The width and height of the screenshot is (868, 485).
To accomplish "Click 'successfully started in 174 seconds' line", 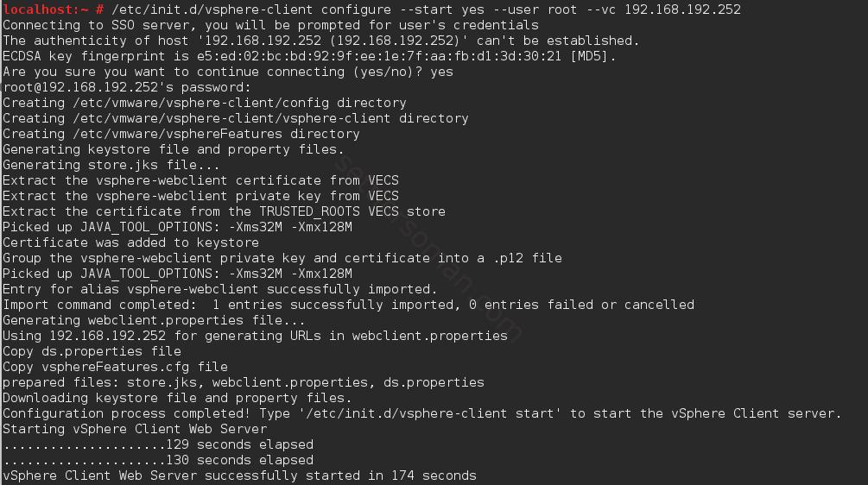I will click(x=239, y=476).
